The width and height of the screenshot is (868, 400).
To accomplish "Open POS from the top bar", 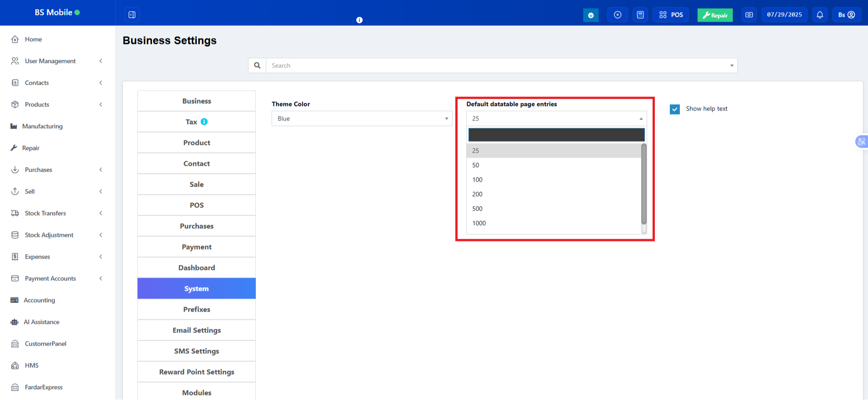I will [671, 15].
